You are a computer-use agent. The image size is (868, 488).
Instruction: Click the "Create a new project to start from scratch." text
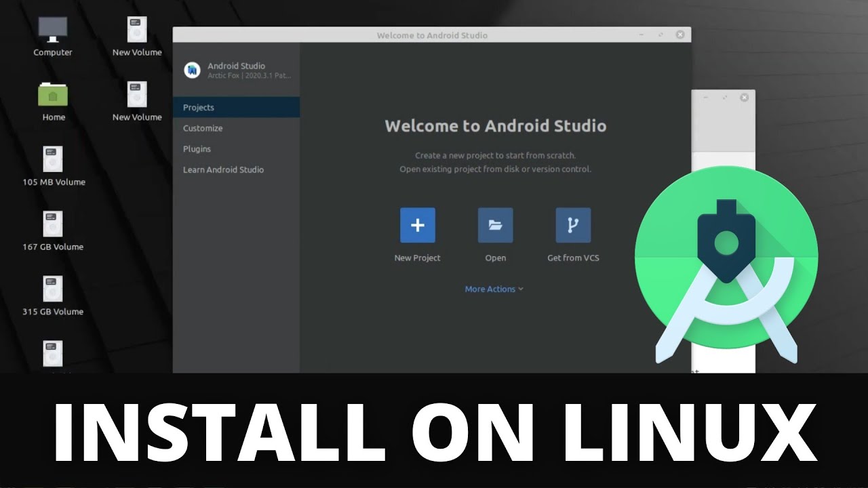pos(496,155)
